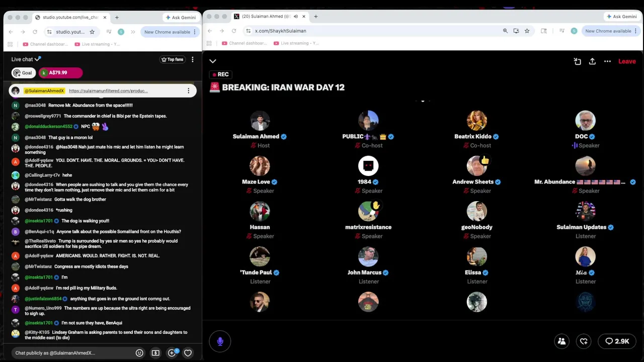Expand hidden extensions chevron in YouTube Studio window
The image size is (644, 362).
[x=133, y=32]
